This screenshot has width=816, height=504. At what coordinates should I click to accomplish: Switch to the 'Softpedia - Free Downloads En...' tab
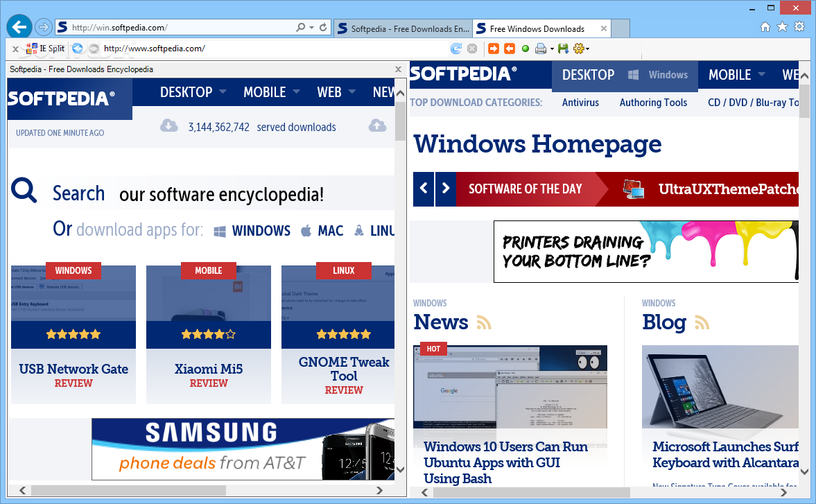tap(403, 28)
